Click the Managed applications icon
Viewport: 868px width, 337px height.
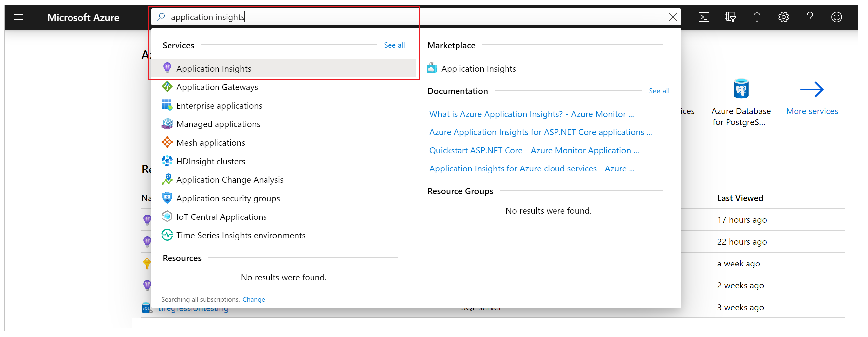point(167,124)
